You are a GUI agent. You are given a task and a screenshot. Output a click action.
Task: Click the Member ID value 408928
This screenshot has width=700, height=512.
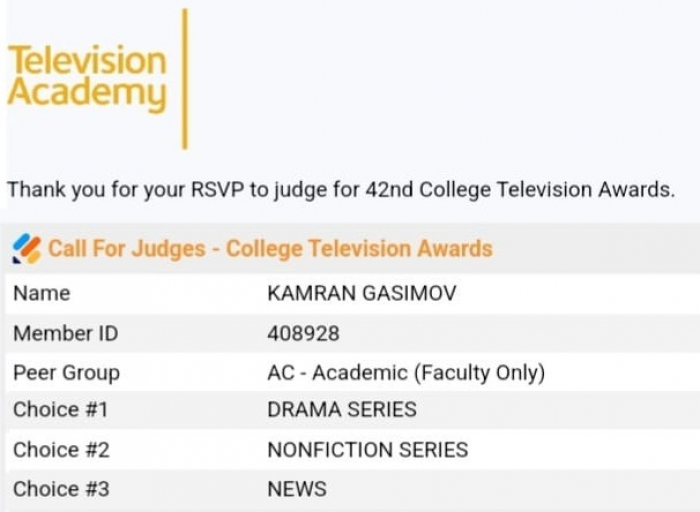303,333
